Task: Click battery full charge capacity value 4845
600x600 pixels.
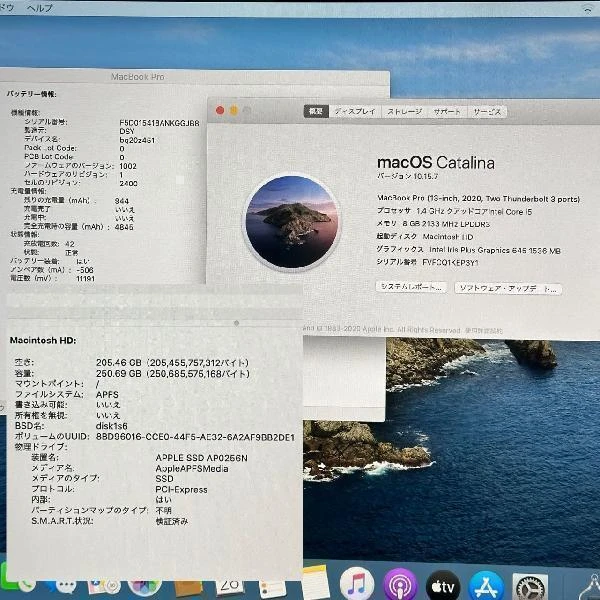Action: click(124, 227)
